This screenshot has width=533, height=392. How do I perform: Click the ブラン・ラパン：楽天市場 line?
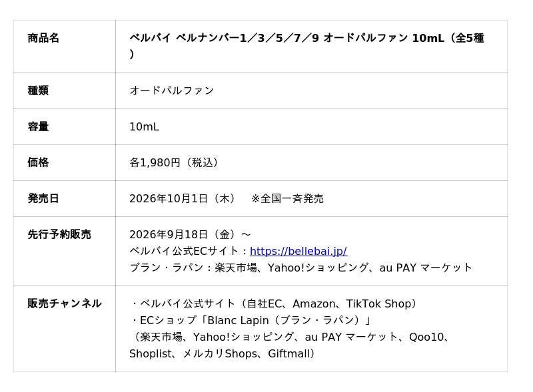[300, 268]
